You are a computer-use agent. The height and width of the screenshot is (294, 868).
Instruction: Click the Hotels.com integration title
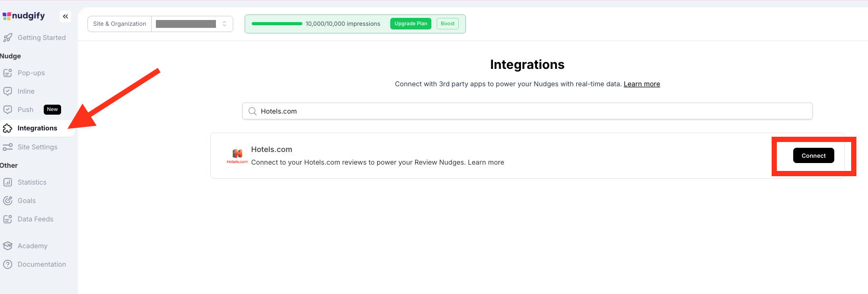272,149
